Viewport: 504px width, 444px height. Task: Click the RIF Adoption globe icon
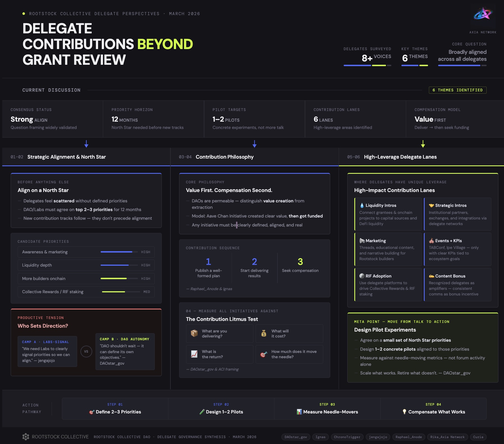pyautogui.click(x=362, y=276)
